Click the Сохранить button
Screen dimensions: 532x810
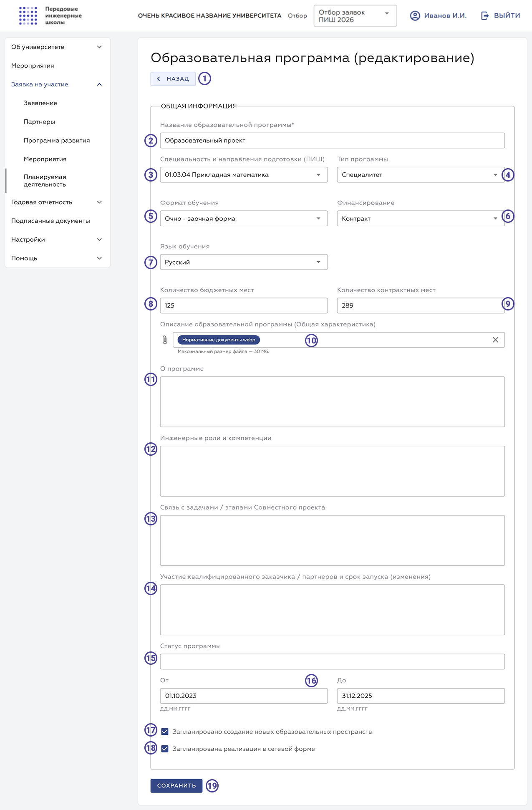[x=176, y=786]
